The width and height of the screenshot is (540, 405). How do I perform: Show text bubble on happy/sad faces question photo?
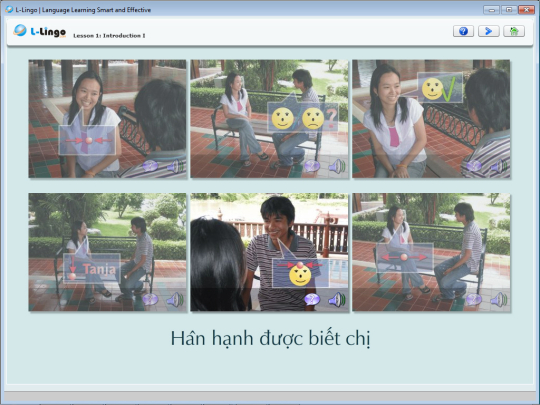coord(312,166)
